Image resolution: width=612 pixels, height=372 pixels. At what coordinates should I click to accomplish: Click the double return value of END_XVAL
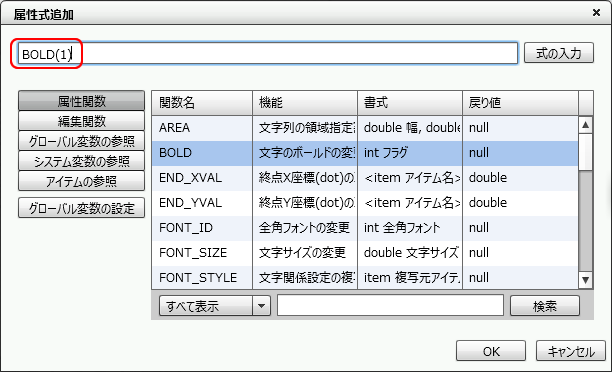pyautogui.click(x=520, y=178)
